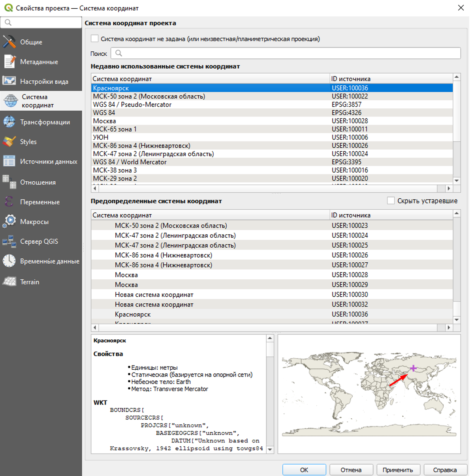Click the Временные данные clock icon
The height and width of the screenshot is (476, 470).
(x=9, y=261)
